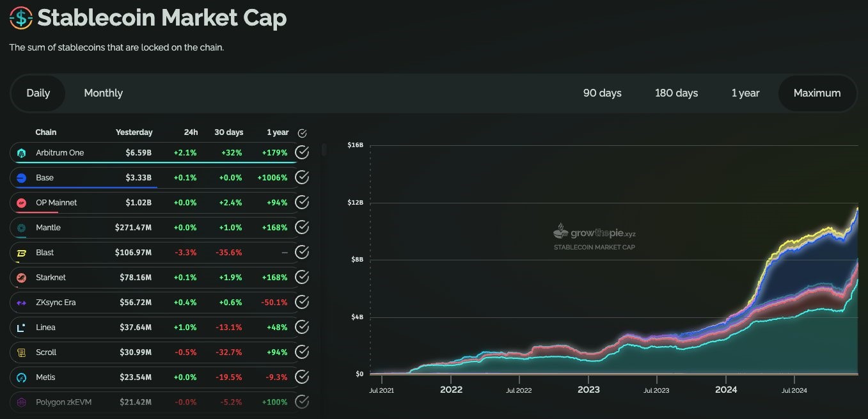This screenshot has width=868, height=419.
Task: Click the 1 year column header
Action: point(278,132)
